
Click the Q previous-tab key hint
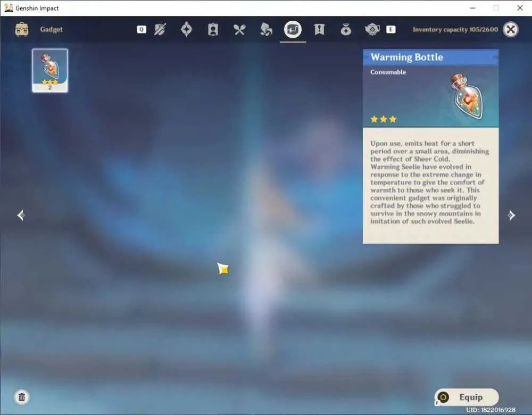click(142, 29)
